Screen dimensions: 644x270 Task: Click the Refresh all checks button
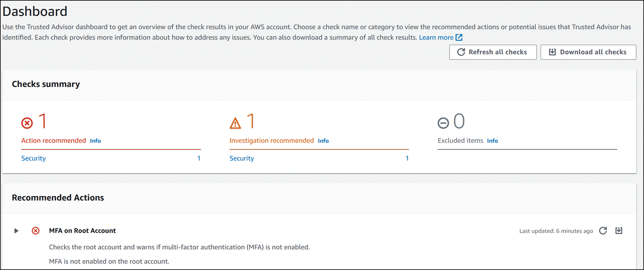coord(493,52)
